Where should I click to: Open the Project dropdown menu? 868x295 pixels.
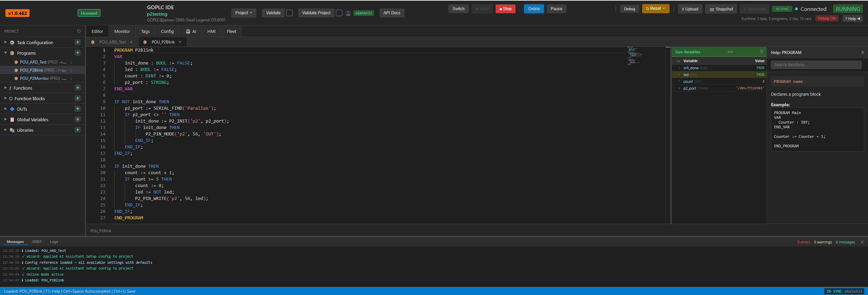tap(244, 13)
